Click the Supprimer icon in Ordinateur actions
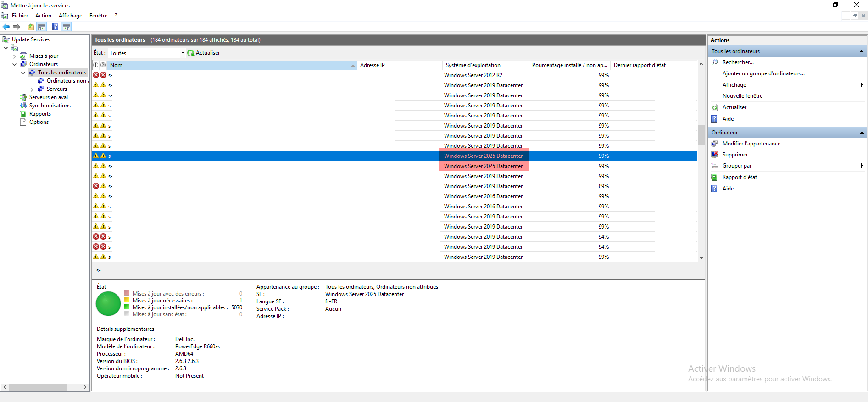This screenshot has height=402, width=868. point(714,155)
